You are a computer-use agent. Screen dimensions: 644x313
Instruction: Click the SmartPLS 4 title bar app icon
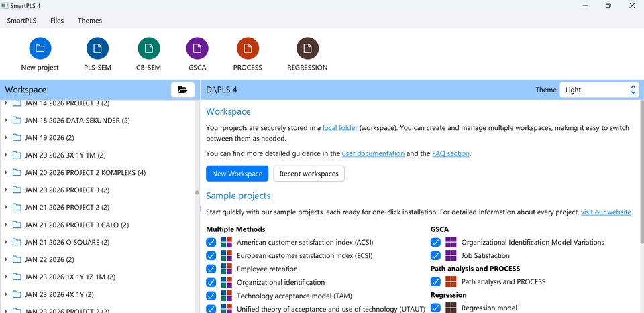[5, 6]
